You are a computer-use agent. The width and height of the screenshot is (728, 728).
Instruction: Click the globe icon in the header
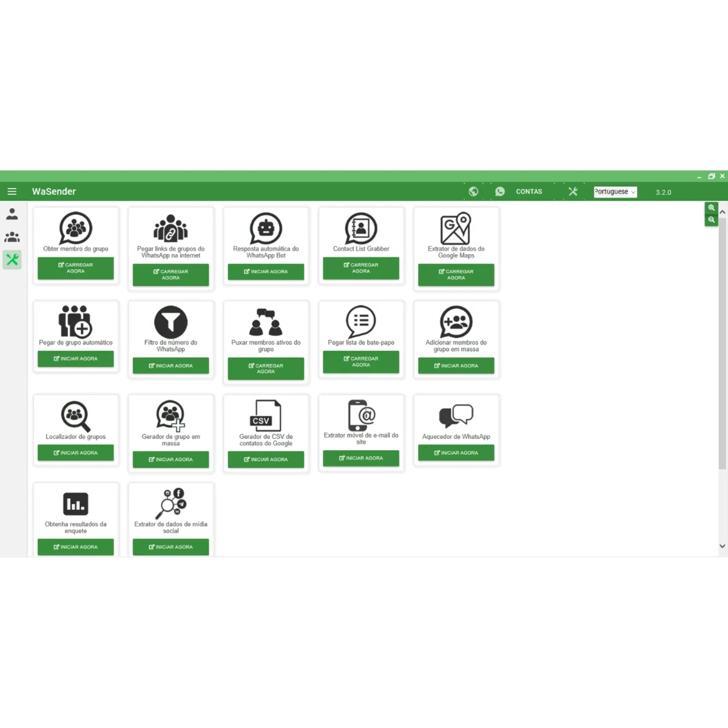tap(473, 191)
